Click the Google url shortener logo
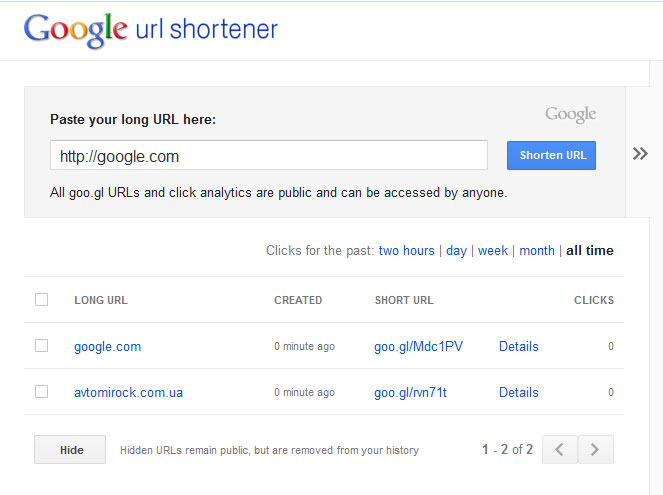The width and height of the screenshot is (663, 495). click(151, 30)
